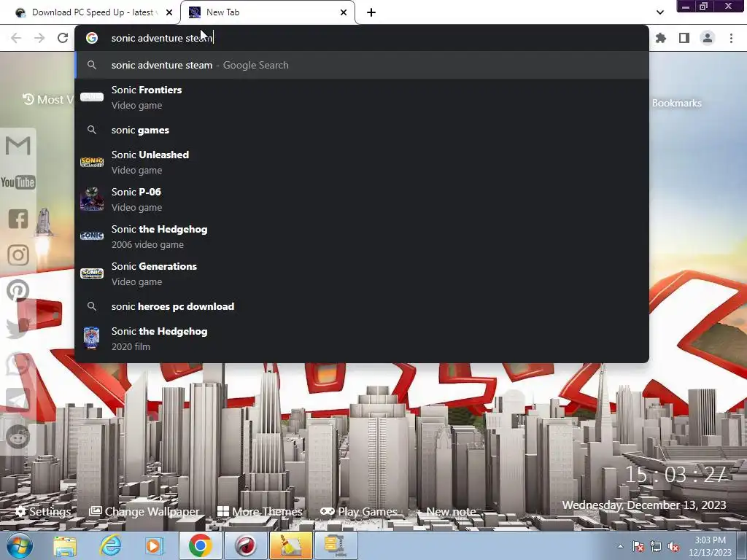
Task: Open More Themes
Action: click(260, 511)
